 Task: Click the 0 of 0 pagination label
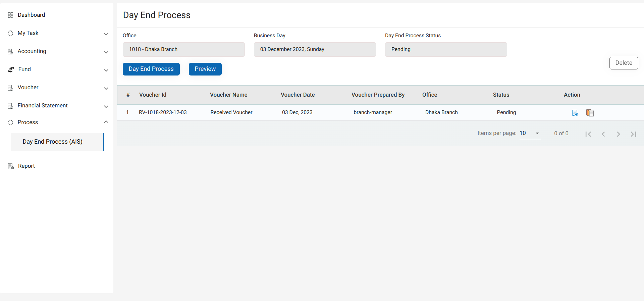pyautogui.click(x=561, y=134)
